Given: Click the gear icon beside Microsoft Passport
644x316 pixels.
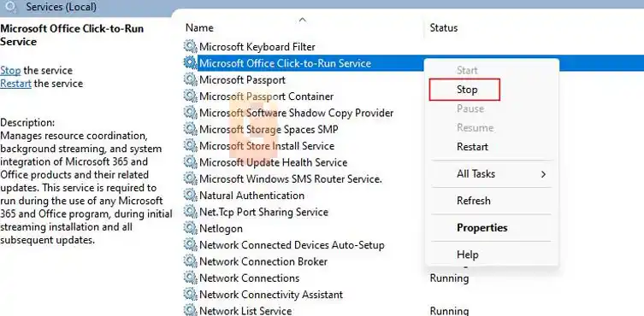Looking at the screenshot, I should pyautogui.click(x=190, y=79).
